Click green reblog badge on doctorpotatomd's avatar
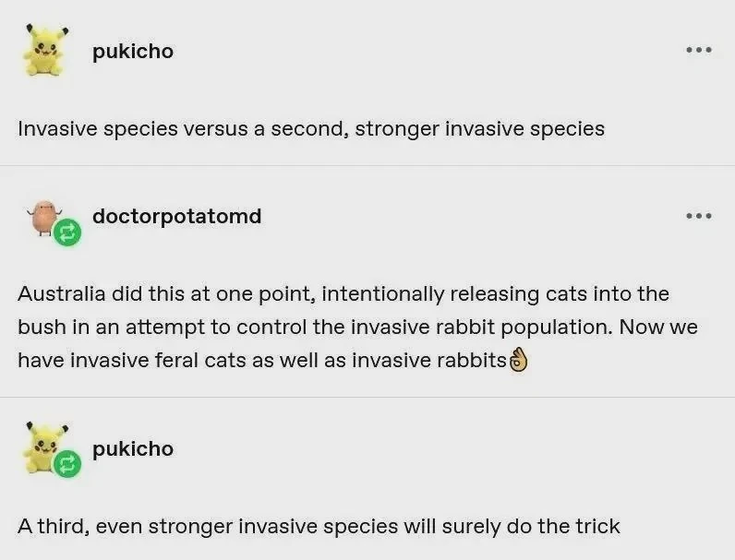This screenshot has width=735, height=560. pyautogui.click(x=67, y=232)
